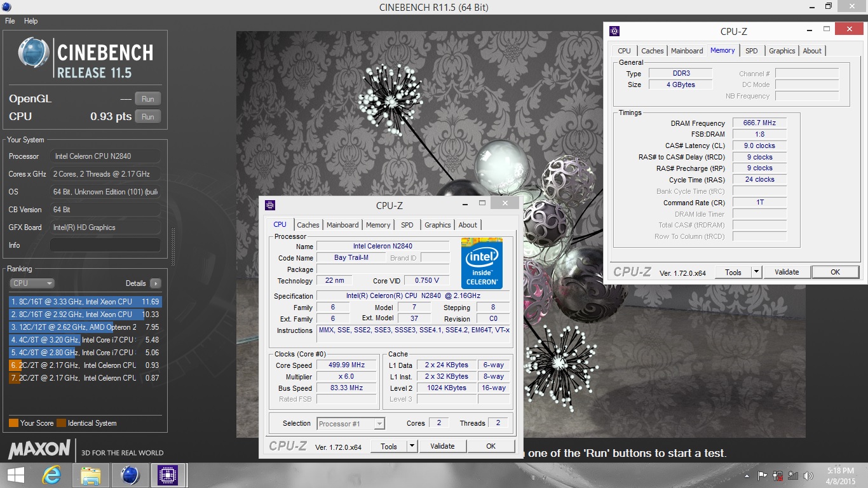Click OK in Memory CPU-Z window

[x=835, y=272]
